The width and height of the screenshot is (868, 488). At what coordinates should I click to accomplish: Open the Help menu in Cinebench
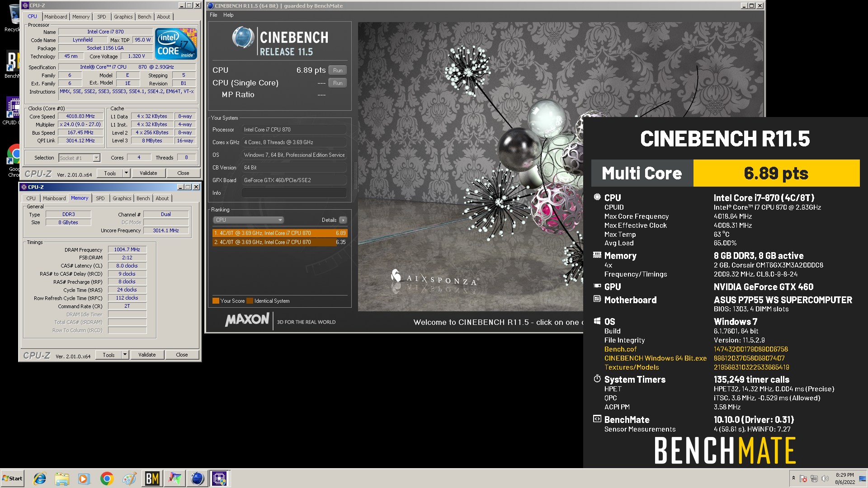click(x=228, y=15)
